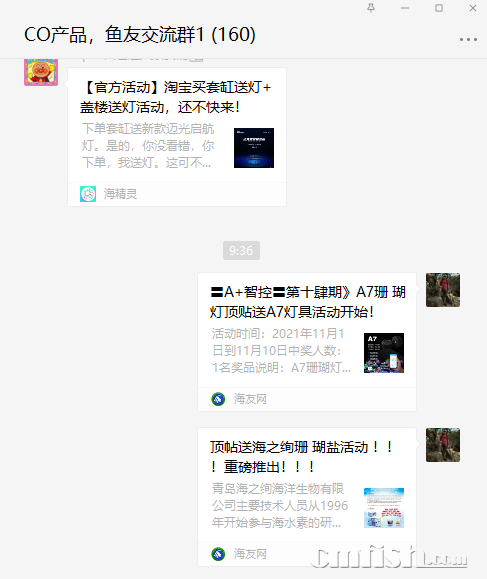This screenshot has width=487, height=579.
Task: Open the coral salt promotion thumbnail
Action: pyautogui.click(x=384, y=508)
